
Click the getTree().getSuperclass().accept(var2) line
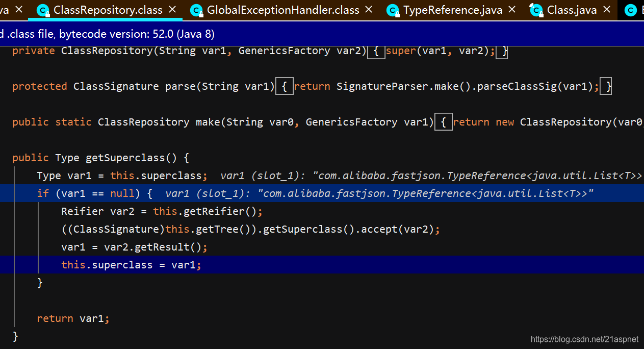pos(250,229)
